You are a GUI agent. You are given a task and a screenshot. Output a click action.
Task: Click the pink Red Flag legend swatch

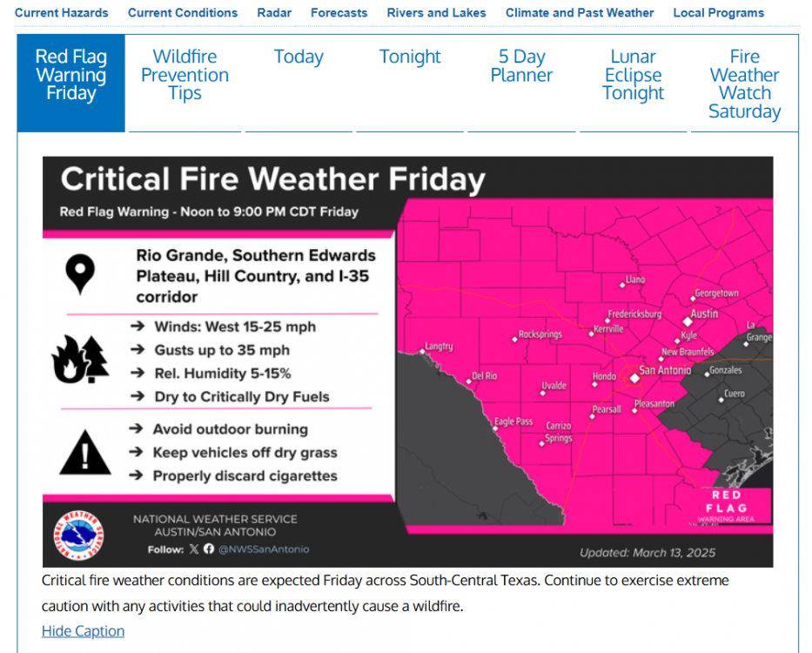[x=736, y=505]
